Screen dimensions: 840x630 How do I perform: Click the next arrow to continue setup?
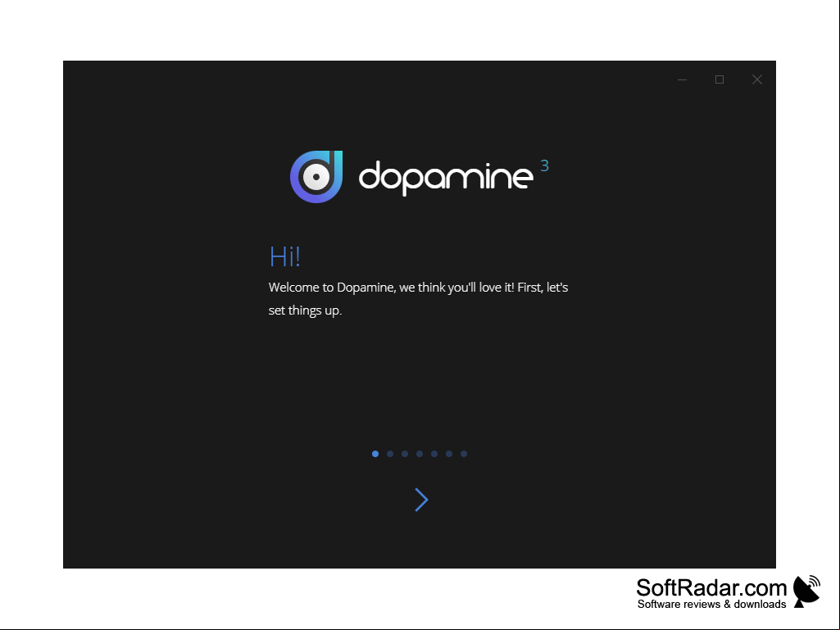(421, 500)
